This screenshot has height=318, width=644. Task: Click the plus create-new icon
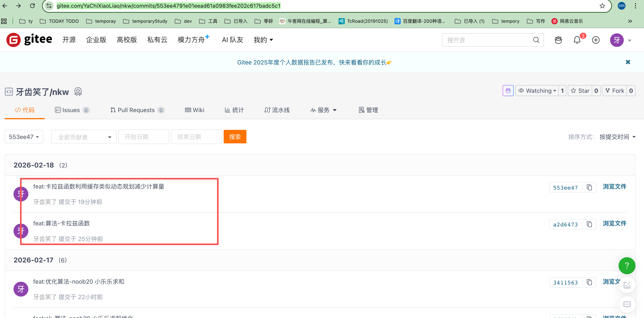[x=595, y=40]
